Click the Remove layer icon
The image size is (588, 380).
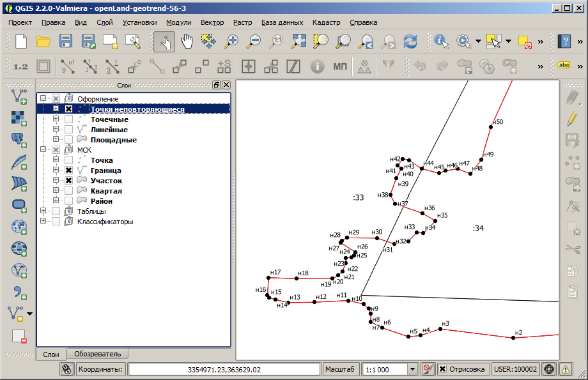click(x=19, y=336)
